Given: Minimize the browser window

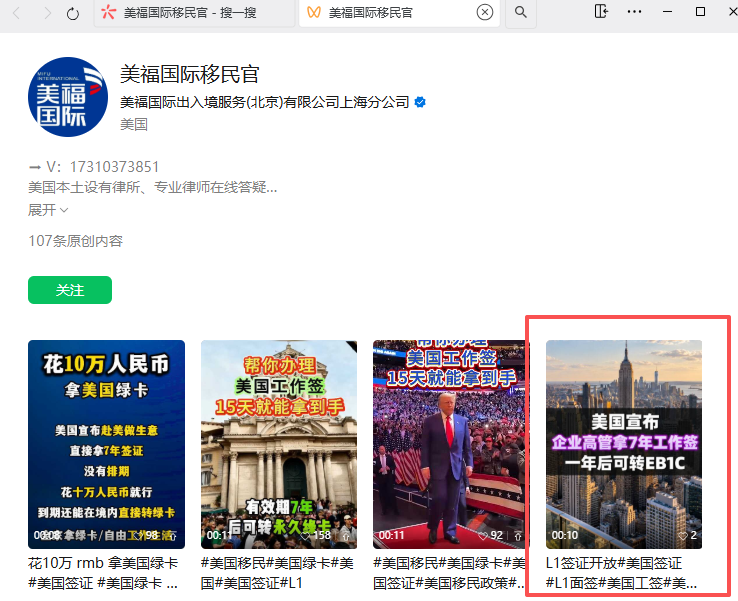Looking at the screenshot, I should (x=667, y=12).
